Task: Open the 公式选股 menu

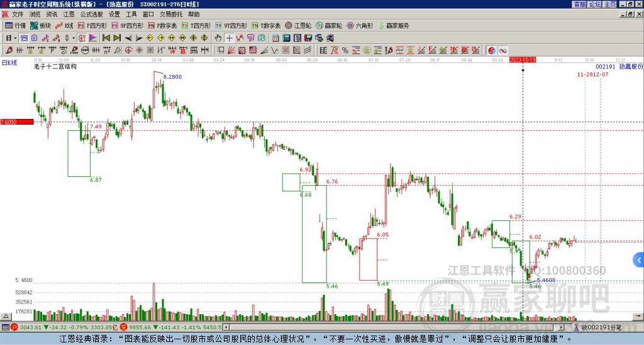Action: (x=92, y=14)
